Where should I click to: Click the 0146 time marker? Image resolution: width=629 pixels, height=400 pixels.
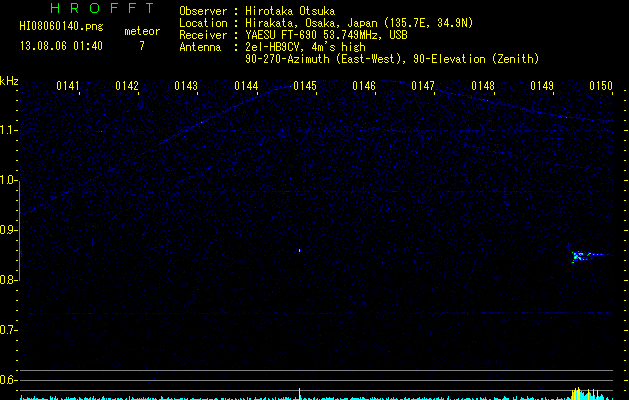pos(364,86)
